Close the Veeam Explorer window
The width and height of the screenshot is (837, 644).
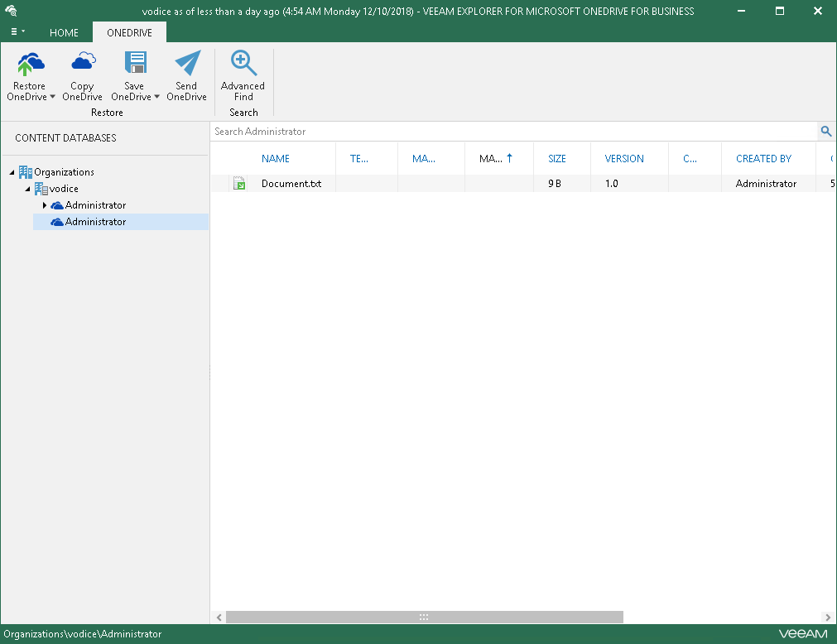818,11
